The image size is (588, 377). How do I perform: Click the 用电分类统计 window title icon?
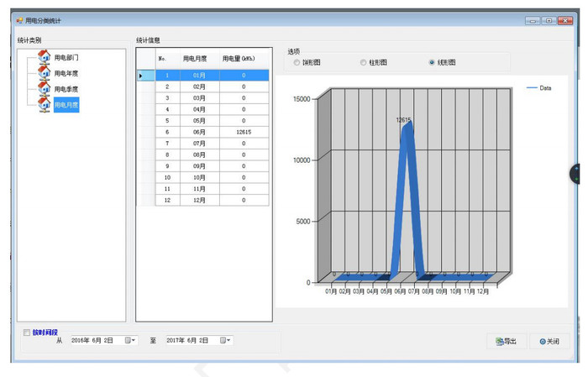pyautogui.click(x=19, y=20)
